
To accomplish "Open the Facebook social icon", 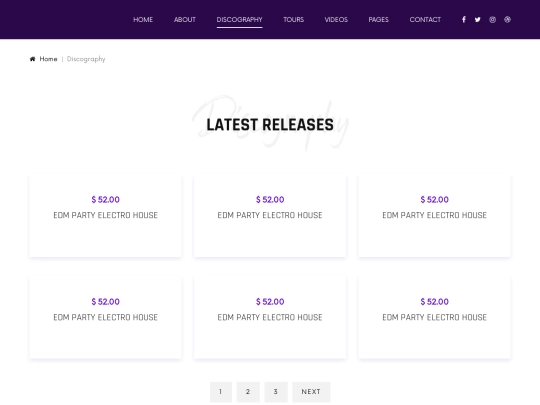I will coord(464,20).
